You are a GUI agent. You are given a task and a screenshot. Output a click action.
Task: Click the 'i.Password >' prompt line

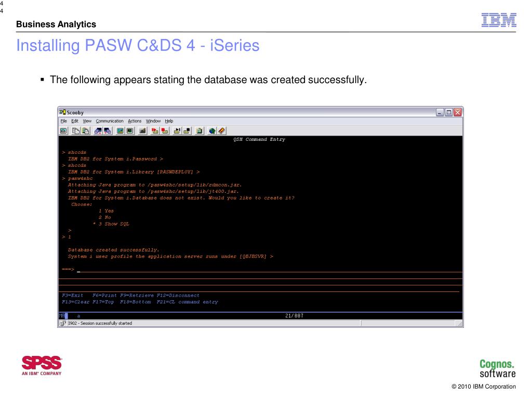(x=115, y=159)
